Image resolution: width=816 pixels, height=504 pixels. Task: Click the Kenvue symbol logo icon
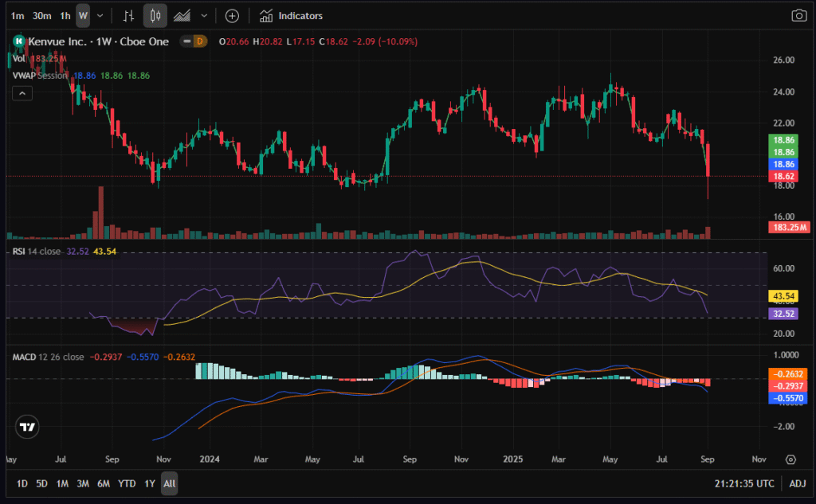(x=18, y=41)
